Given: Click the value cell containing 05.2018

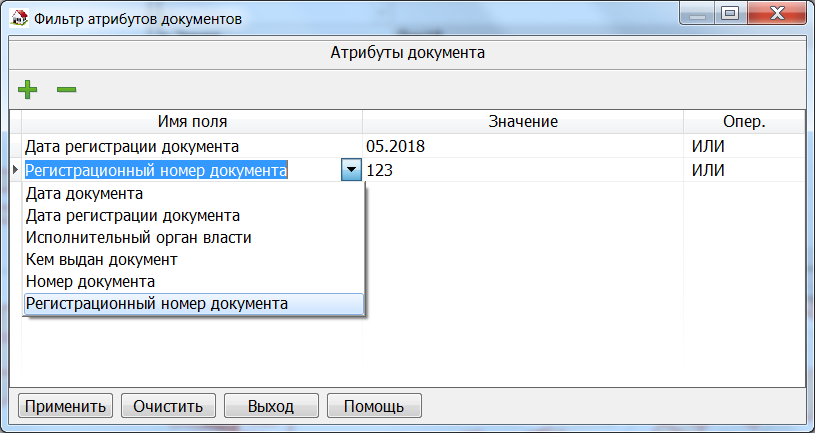Looking at the screenshot, I should pos(522,146).
